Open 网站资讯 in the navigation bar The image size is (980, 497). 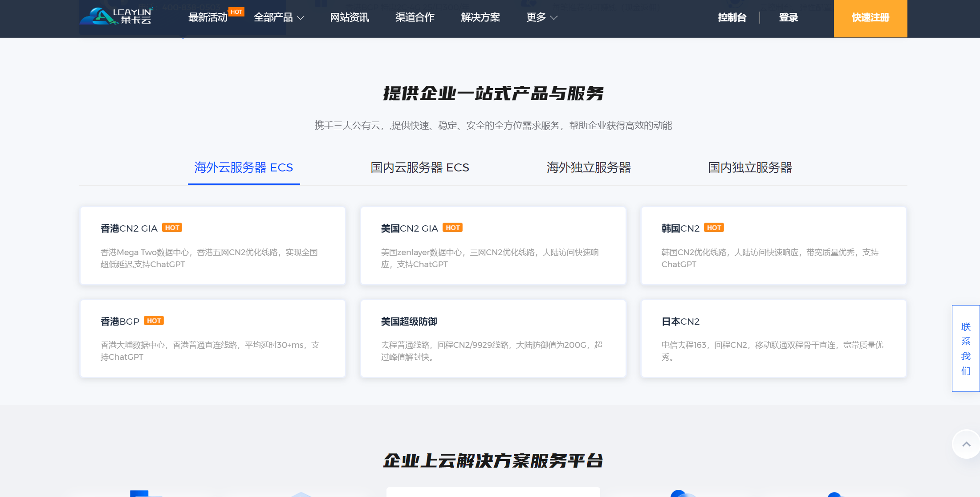tap(349, 17)
